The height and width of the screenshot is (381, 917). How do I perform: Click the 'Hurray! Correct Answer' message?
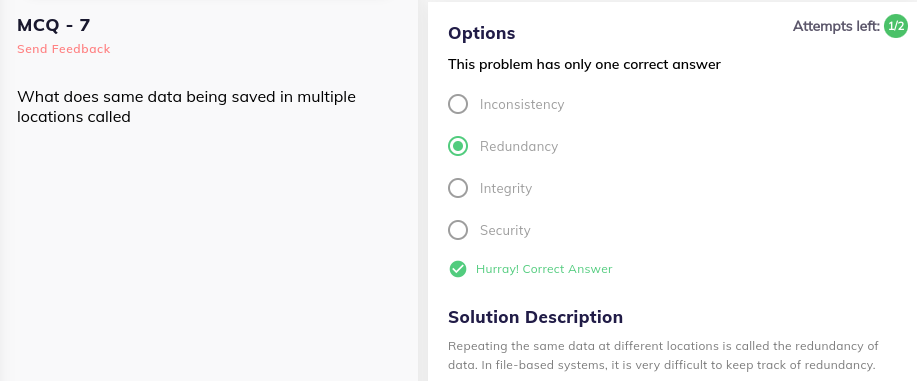coord(544,269)
